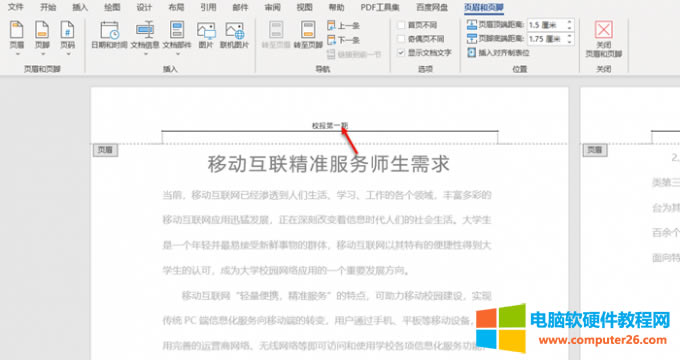Open the 审阅 ribbon tab
Image resolution: width=680 pixels, height=360 pixels.
pos(272,7)
